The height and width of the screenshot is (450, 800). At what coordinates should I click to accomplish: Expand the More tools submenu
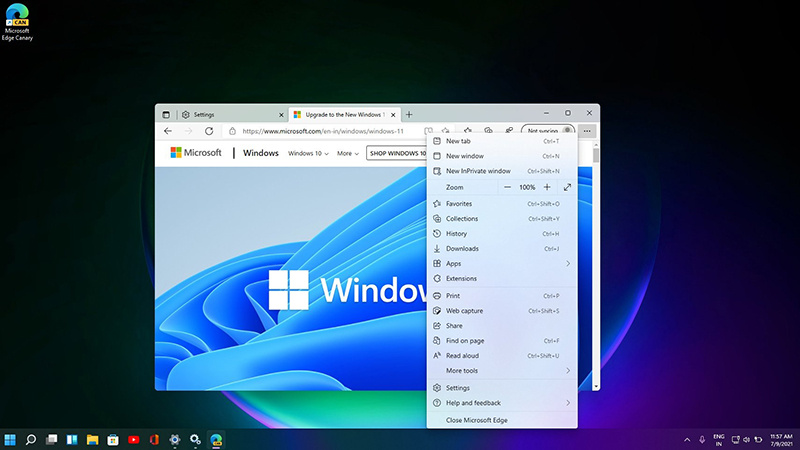502,370
